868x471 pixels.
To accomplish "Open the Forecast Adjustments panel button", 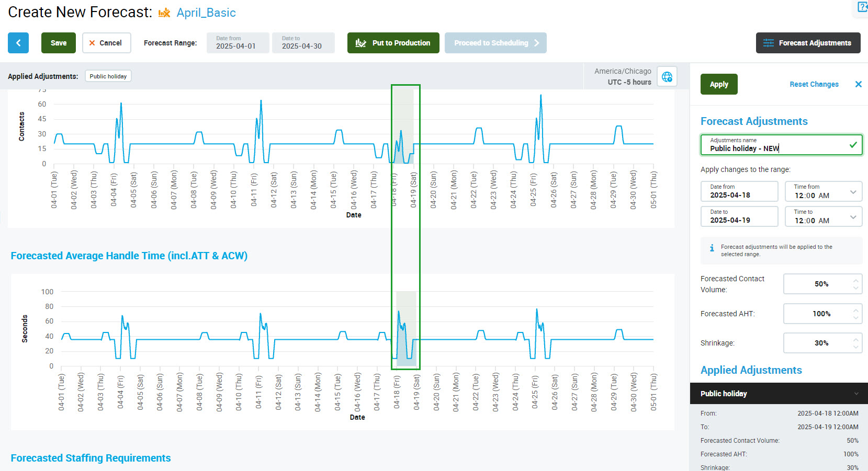I will (808, 43).
